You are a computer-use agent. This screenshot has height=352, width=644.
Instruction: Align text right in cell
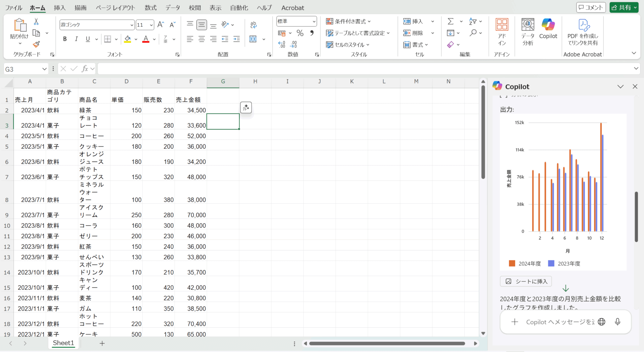click(x=213, y=39)
